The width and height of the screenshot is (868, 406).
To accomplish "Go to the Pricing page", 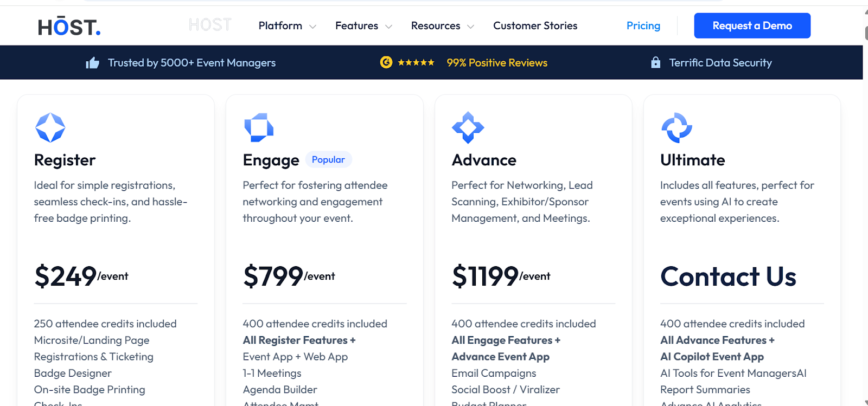I will tap(643, 25).
